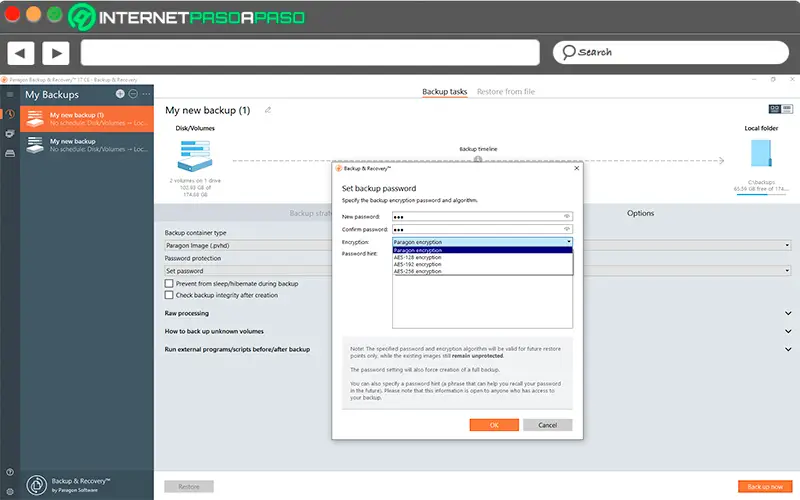Viewport: 800px width, 500px height.
Task: Switch to Restore from file tab
Action: click(506, 92)
